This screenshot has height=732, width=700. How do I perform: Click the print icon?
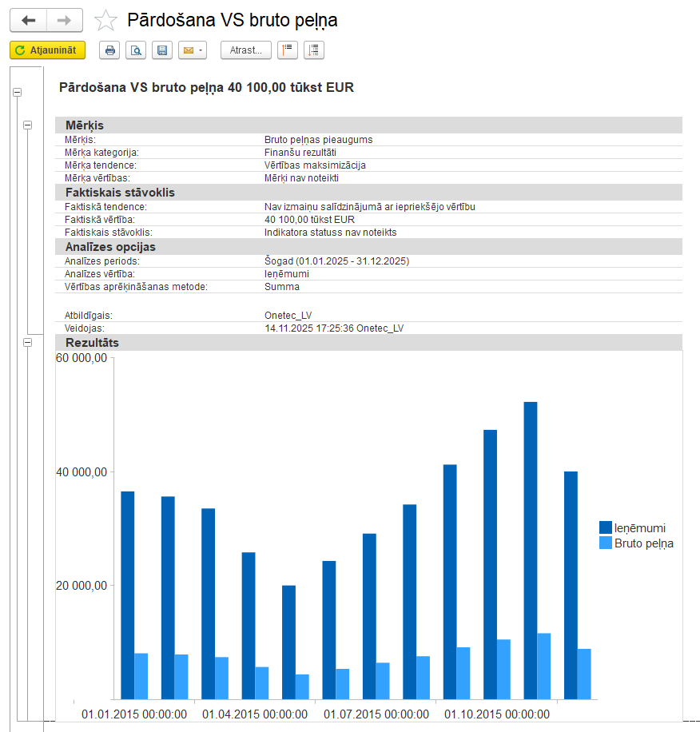point(110,50)
